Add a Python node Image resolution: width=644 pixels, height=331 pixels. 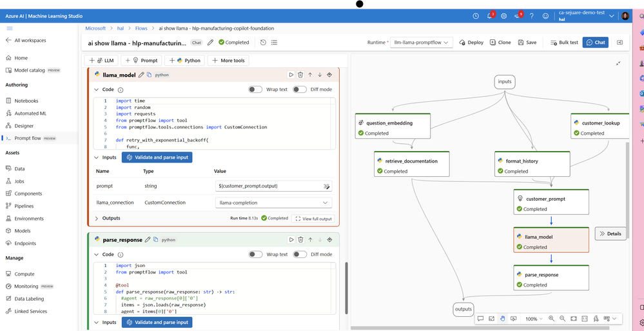click(184, 61)
